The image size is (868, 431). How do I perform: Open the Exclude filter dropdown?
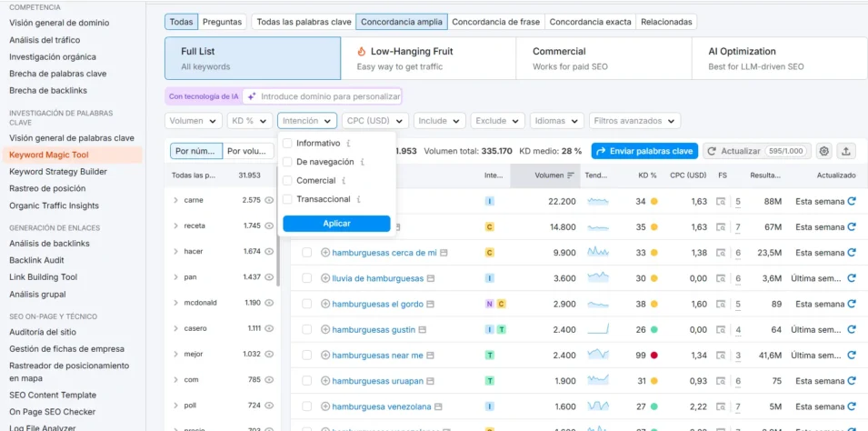point(498,121)
